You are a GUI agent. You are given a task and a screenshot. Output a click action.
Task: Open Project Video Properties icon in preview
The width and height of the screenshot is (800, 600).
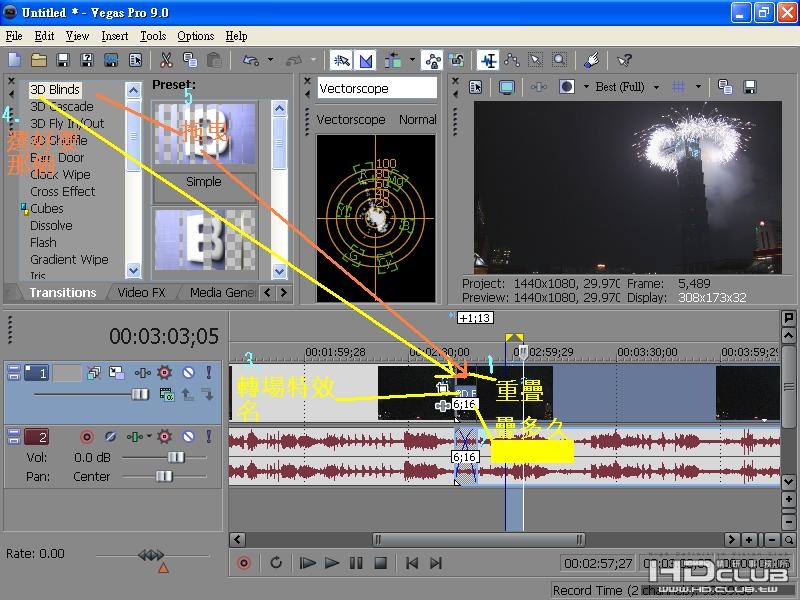click(476, 87)
